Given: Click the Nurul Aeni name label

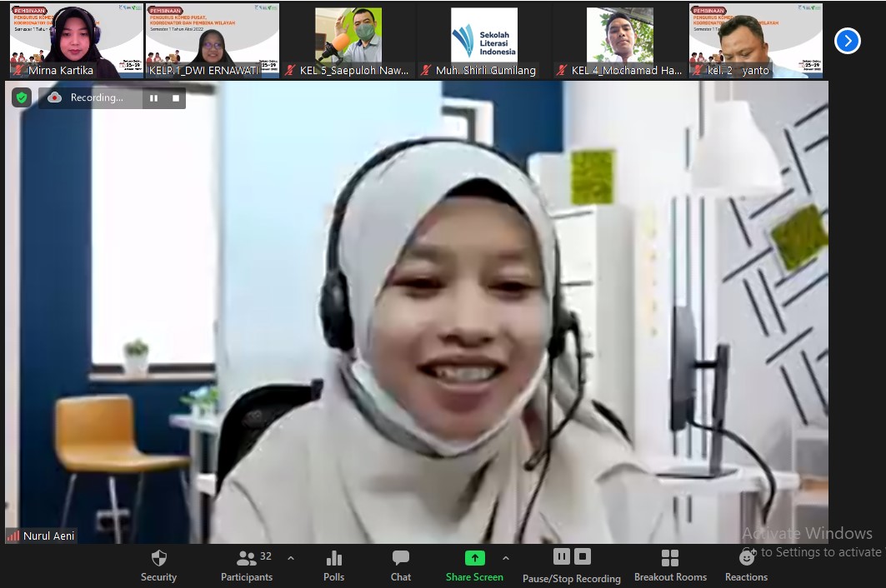Looking at the screenshot, I should (48, 536).
